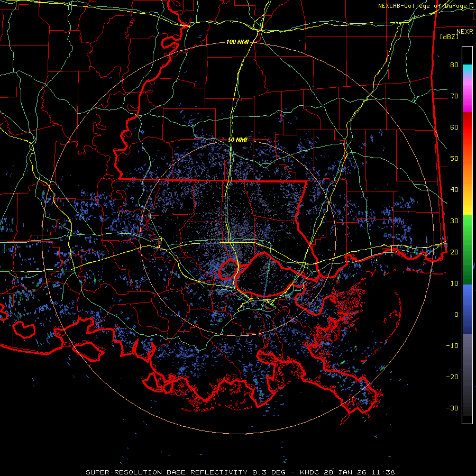The width and height of the screenshot is (476, 476).
Task: Click the 60 value on the dBZ scale
Action: (x=454, y=127)
